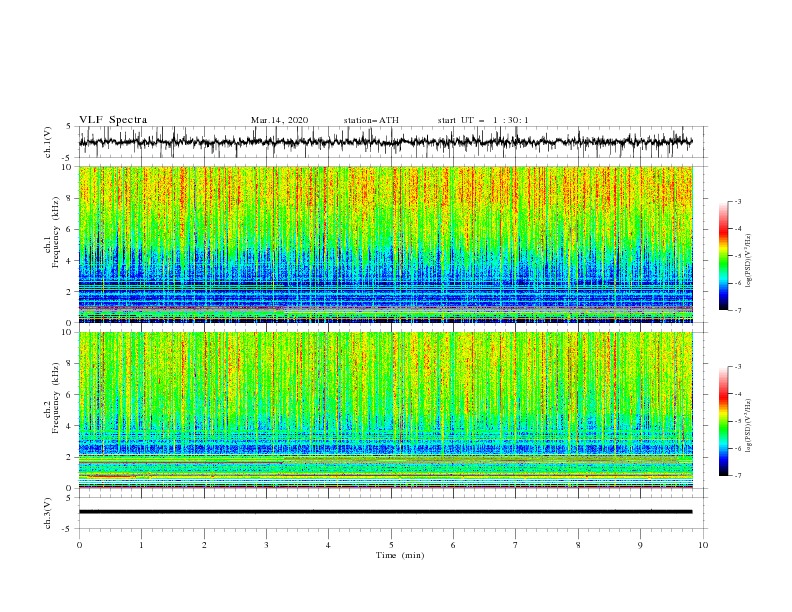Click the ch.2 "log(PSD)(V²/Hz)" color bar label
The height and width of the screenshot is (612, 792).
point(749,425)
